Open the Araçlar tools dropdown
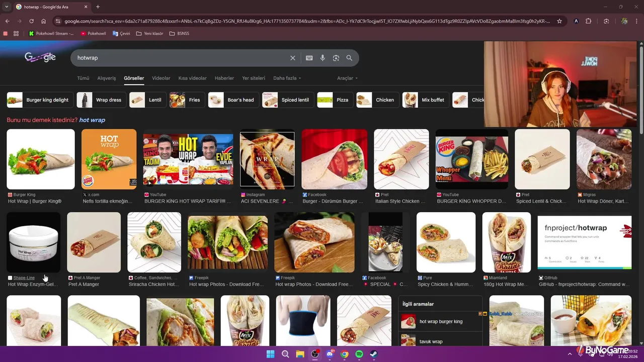This screenshot has height=362, width=644. (347, 78)
